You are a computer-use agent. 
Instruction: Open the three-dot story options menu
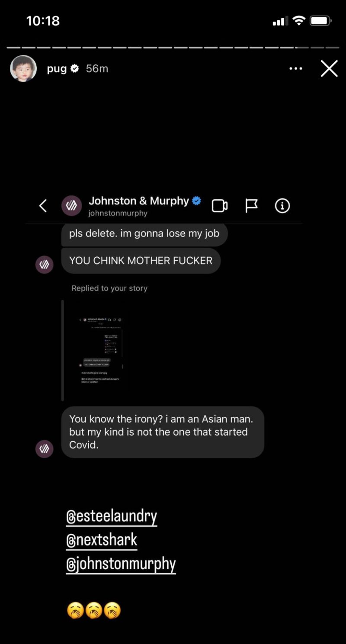tap(296, 68)
